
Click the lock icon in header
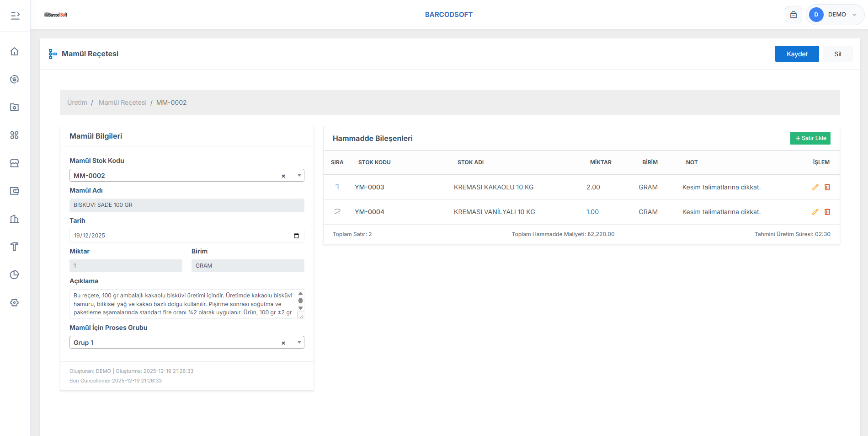(x=793, y=15)
